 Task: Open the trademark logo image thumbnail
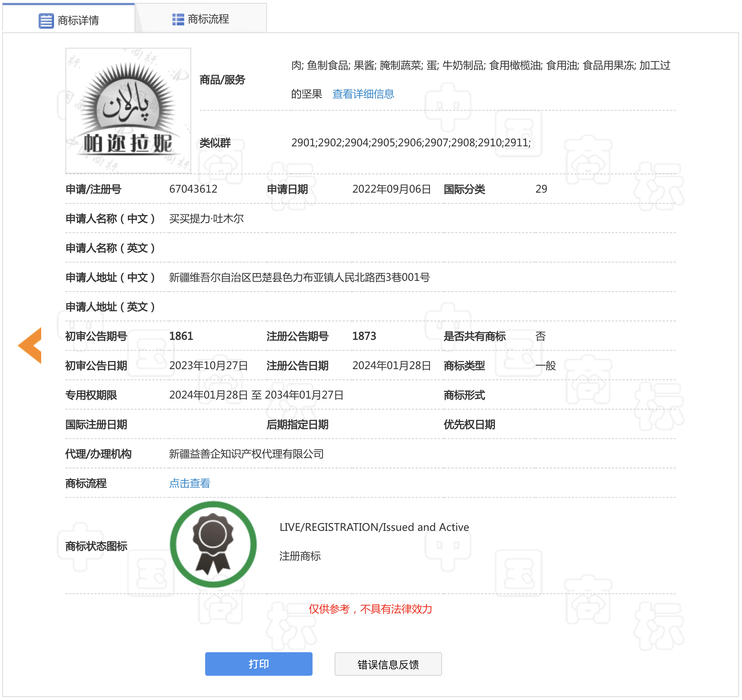[128, 111]
